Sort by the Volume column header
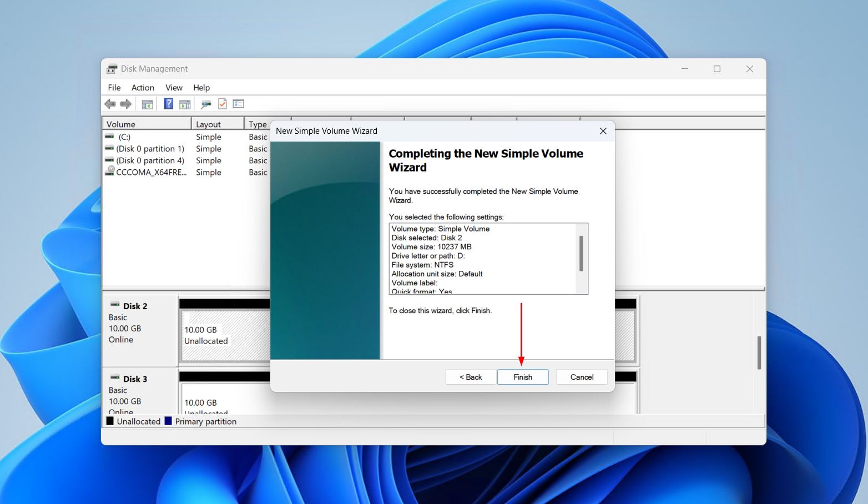Viewport: 868px width, 504px height. 147,124
